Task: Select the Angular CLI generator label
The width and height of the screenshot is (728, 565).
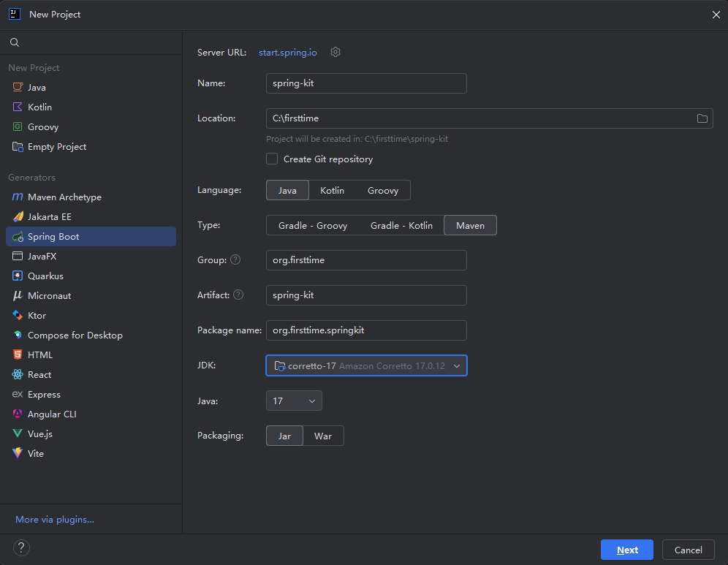Action: (52, 414)
